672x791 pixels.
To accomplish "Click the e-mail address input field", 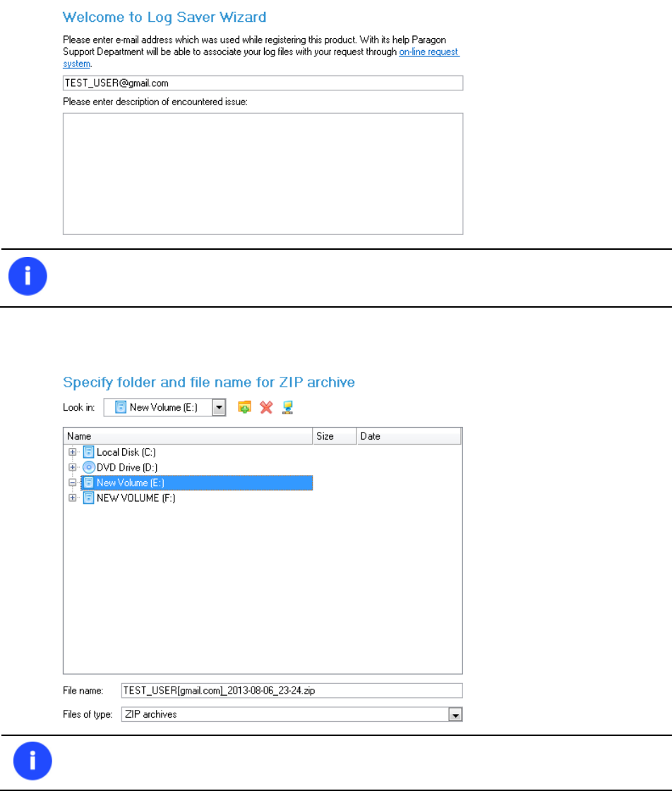I will (x=263, y=83).
